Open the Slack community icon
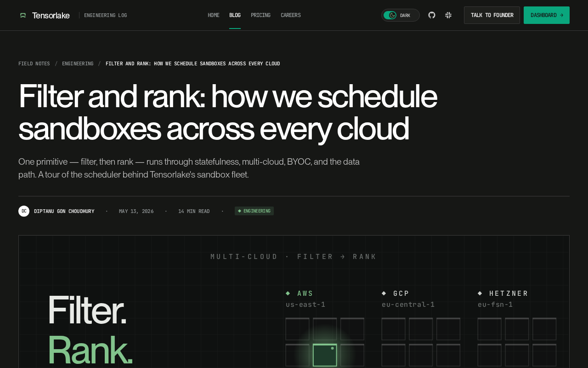The width and height of the screenshot is (588, 368). [448, 15]
